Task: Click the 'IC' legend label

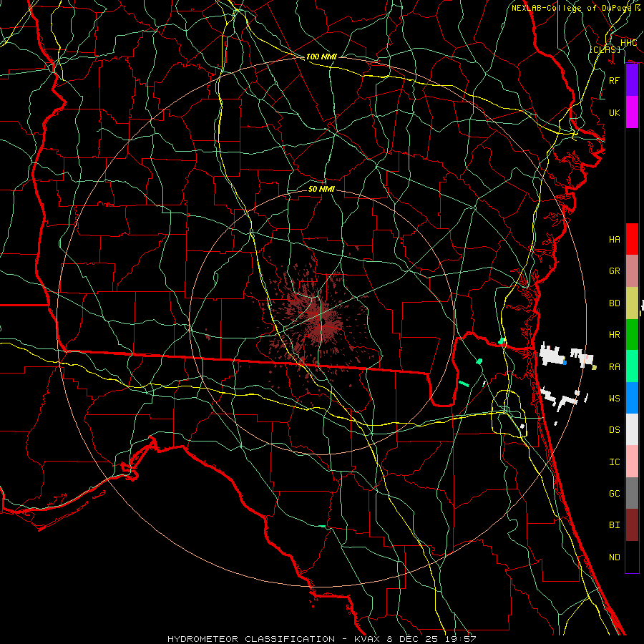Action: point(614,462)
